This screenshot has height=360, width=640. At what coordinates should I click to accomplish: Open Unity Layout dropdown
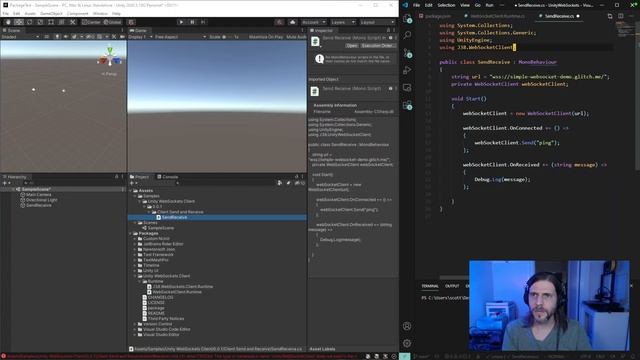point(377,22)
